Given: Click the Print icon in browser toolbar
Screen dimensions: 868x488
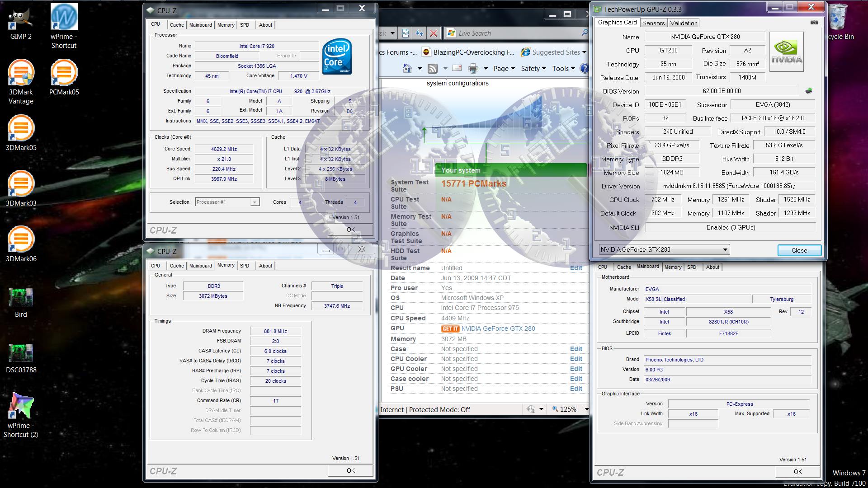Looking at the screenshot, I should pyautogui.click(x=473, y=69).
